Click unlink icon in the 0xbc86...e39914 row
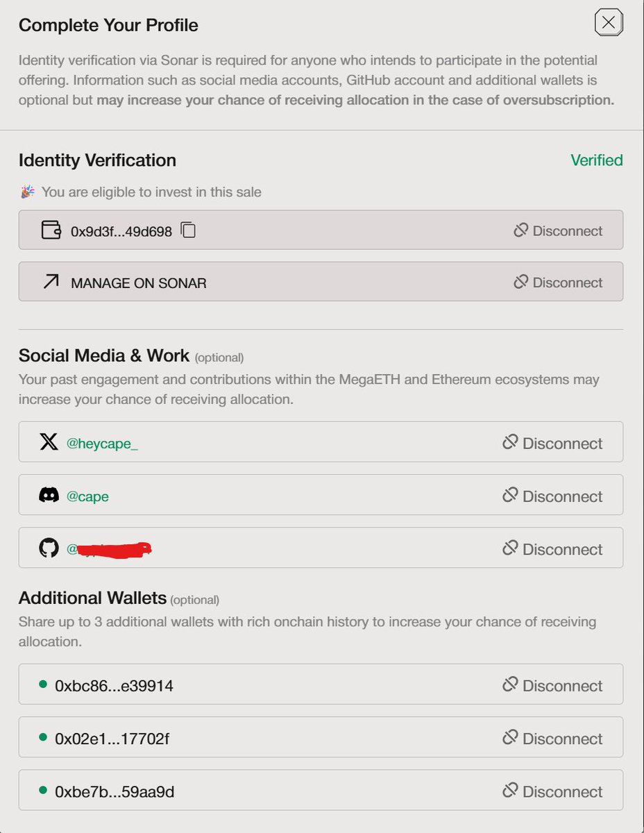The image size is (644, 833). coord(510,685)
